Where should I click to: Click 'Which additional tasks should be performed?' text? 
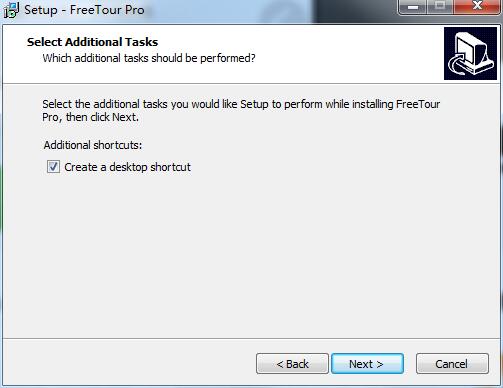149,58
